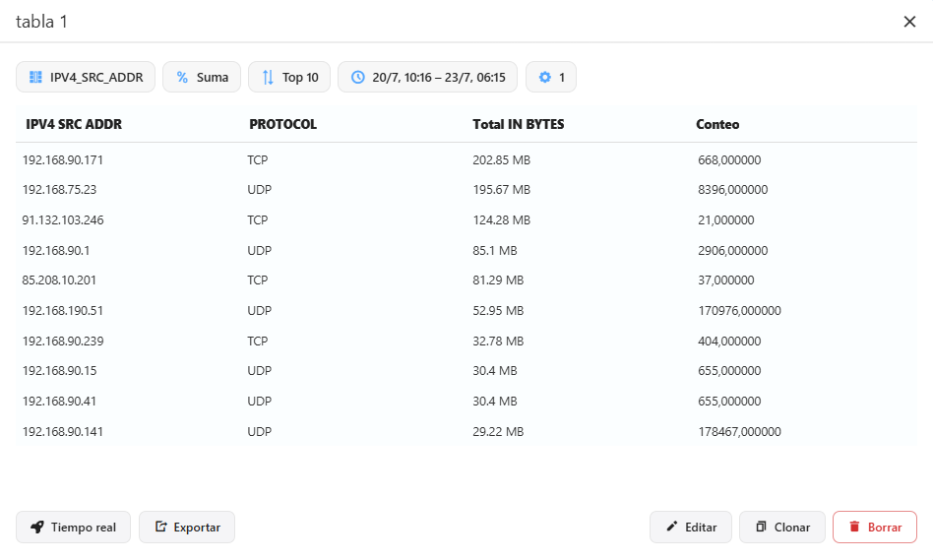Viewport: 933px width, 560px height.
Task: Click the 85.1 MB bytes value
Action: (x=495, y=251)
